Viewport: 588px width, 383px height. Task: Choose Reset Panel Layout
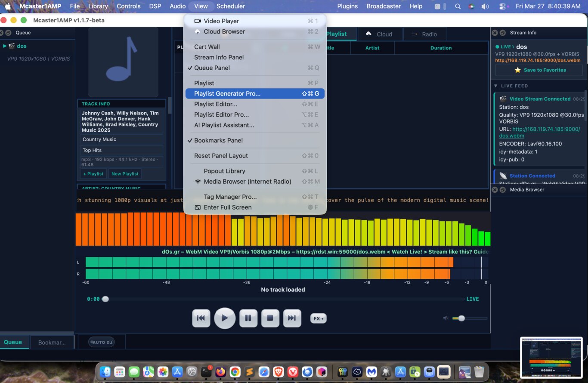[x=255, y=156]
